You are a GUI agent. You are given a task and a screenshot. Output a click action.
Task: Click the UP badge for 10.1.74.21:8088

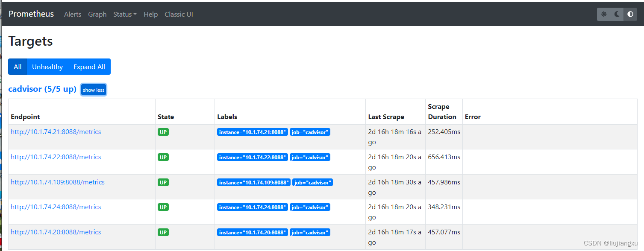click(x=163, y=132)
